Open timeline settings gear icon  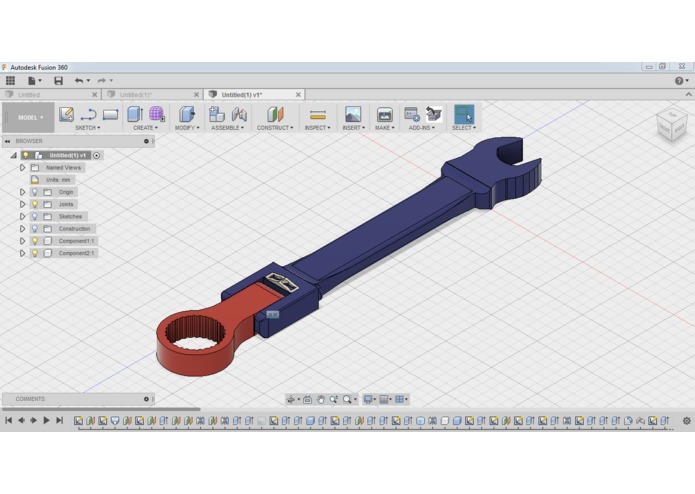tap(687, 421)
